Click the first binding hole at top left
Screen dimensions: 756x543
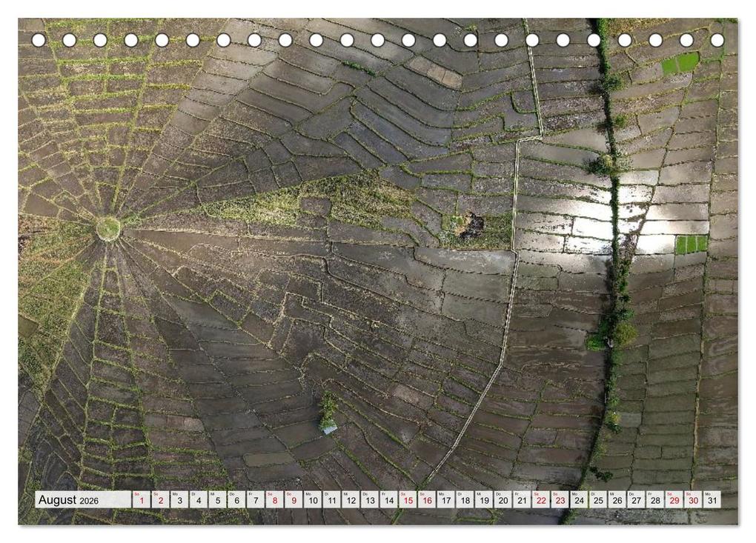coord(39,40)
